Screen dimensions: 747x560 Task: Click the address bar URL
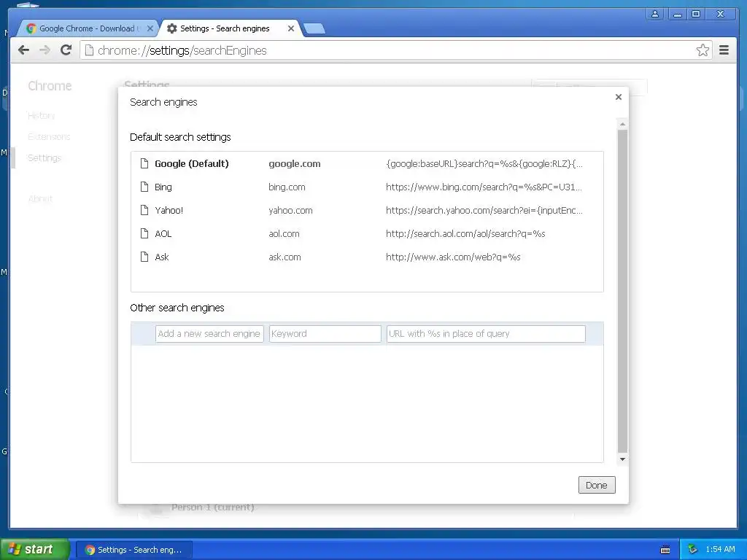coord(182,50)
